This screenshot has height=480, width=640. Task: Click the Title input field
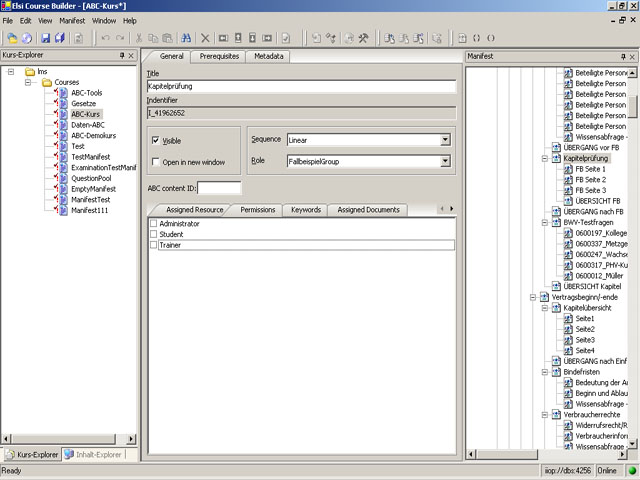pyautogui.click(x=301, y=86)
